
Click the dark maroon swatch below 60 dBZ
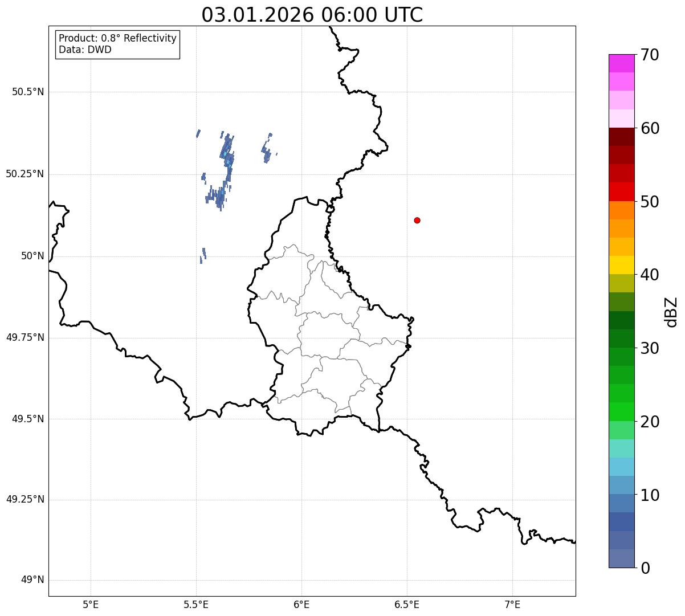point(621,137)
